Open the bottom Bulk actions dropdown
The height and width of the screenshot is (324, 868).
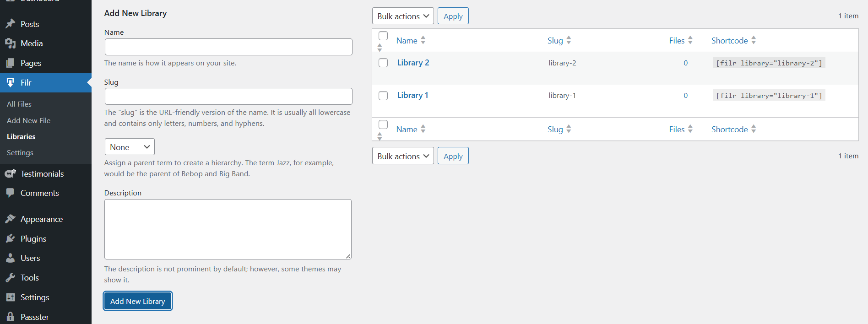403,156
